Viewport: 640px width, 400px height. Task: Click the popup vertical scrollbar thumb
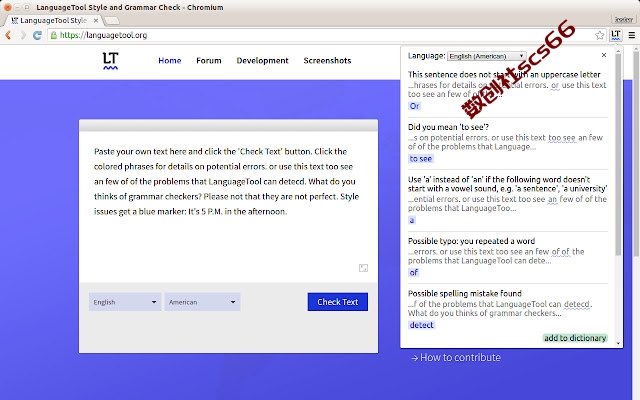click(618, 155)
